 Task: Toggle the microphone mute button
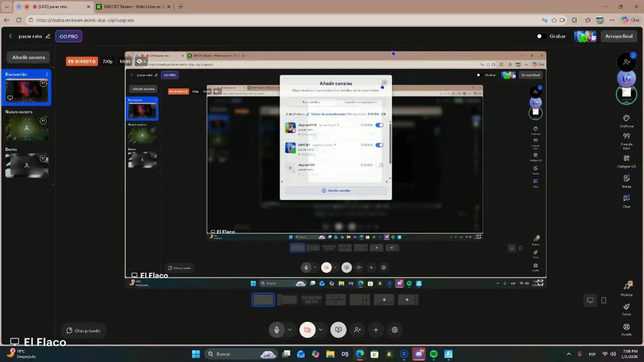click(x=276, y=330)
